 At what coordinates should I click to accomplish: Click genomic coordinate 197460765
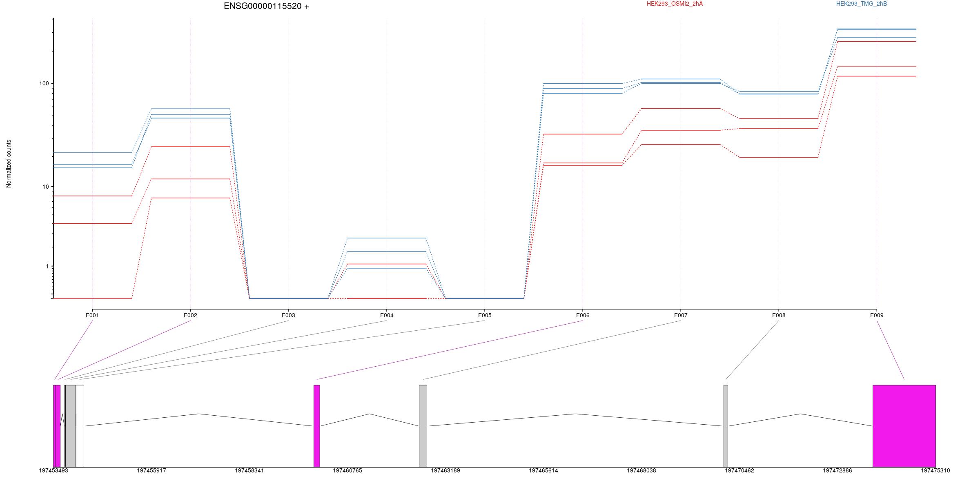tap(347, 471)
